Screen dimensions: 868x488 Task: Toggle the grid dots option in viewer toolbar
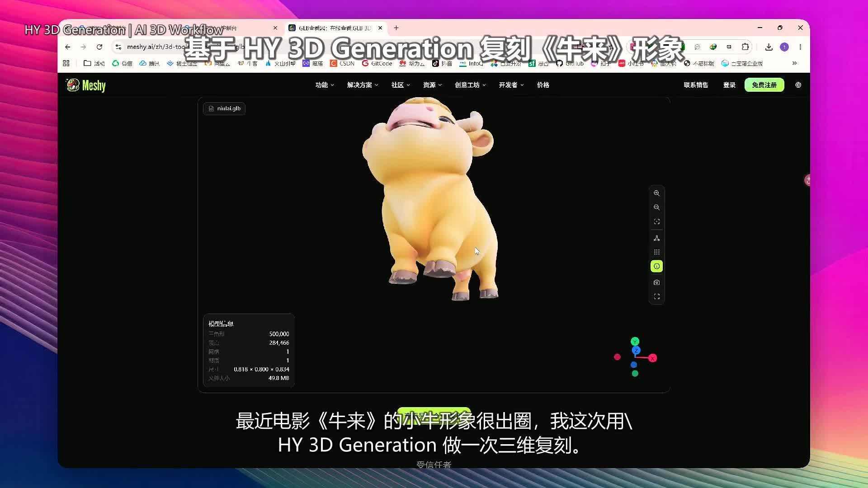656,252
